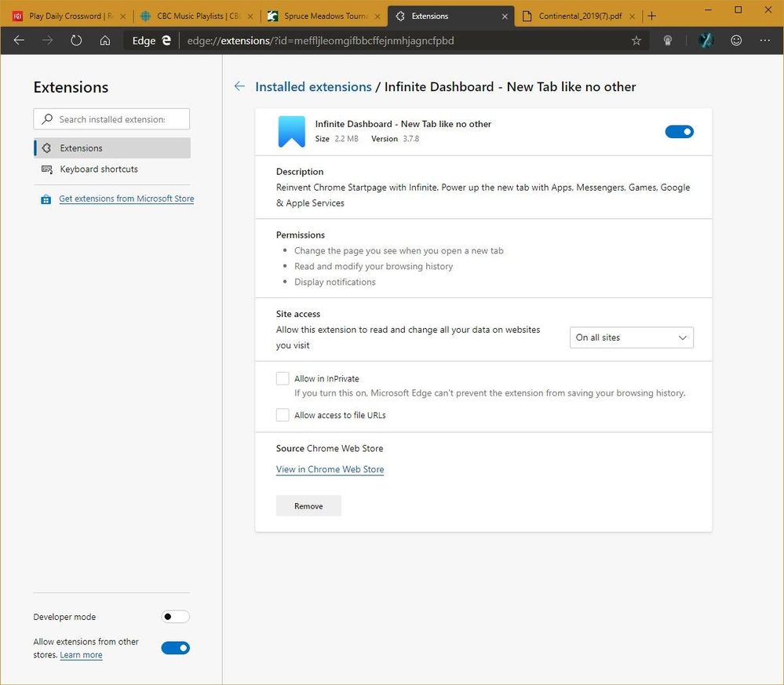Click the Version 3.7.8 text
This screenshot has width=784, height=685.
pos(395,139)
